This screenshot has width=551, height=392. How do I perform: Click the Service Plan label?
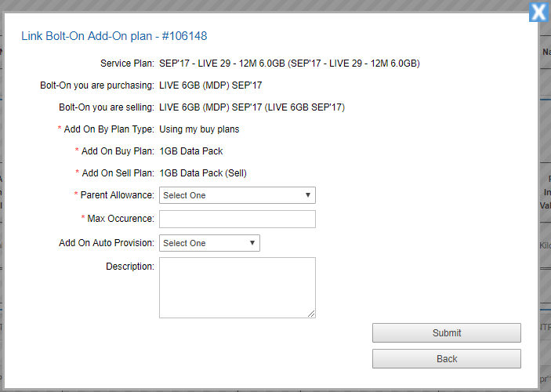click(127, 64)
